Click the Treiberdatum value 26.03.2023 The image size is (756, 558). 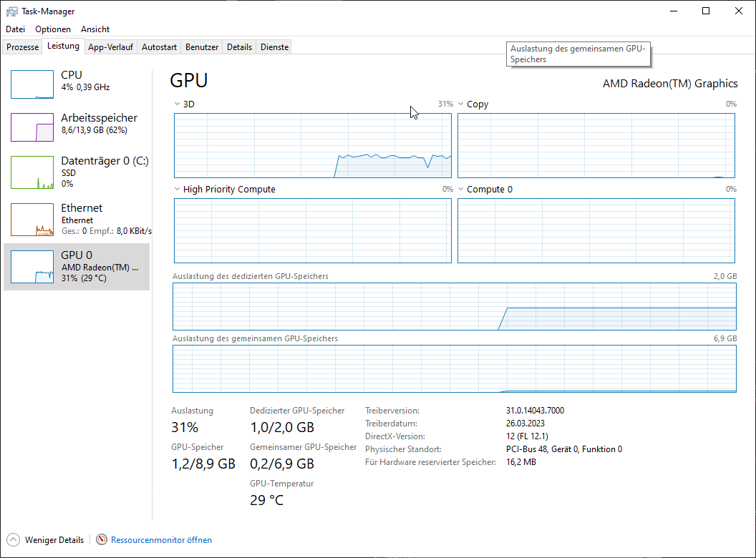coord(525,424)
